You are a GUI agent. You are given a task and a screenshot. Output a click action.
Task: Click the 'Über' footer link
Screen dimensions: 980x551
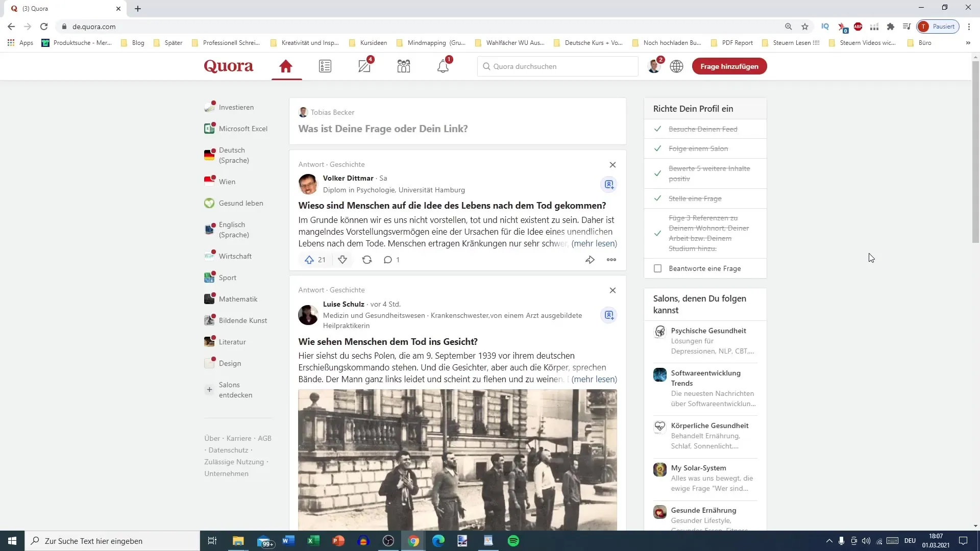(x=212, y=438)
